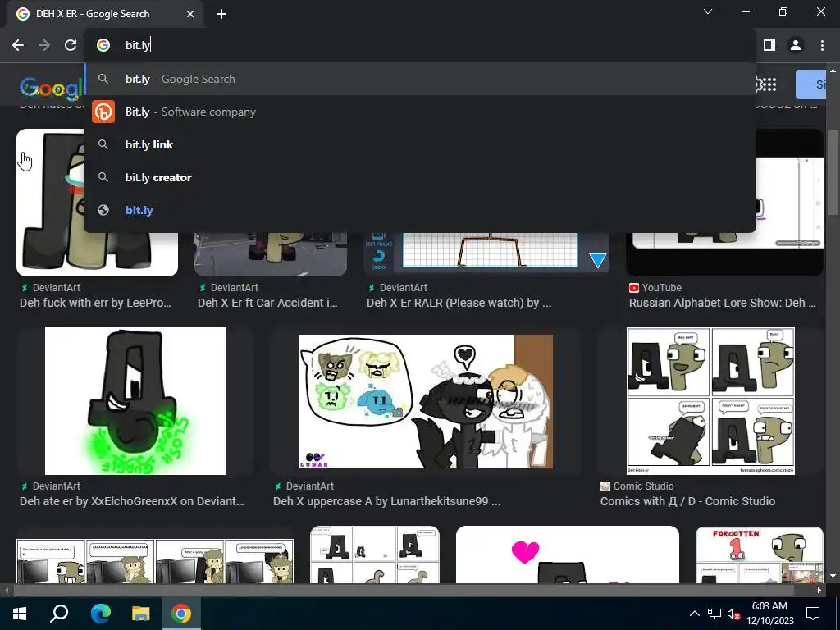Screen dimensions: 840x630
Task: Open 'Russian Alphabet Lore Show: Deh' YouTube link
Action: [722, 303]
